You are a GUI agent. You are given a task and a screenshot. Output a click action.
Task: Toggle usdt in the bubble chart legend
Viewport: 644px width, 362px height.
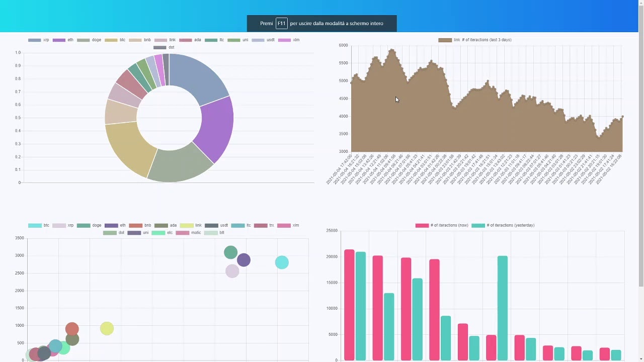coord(216,225)
